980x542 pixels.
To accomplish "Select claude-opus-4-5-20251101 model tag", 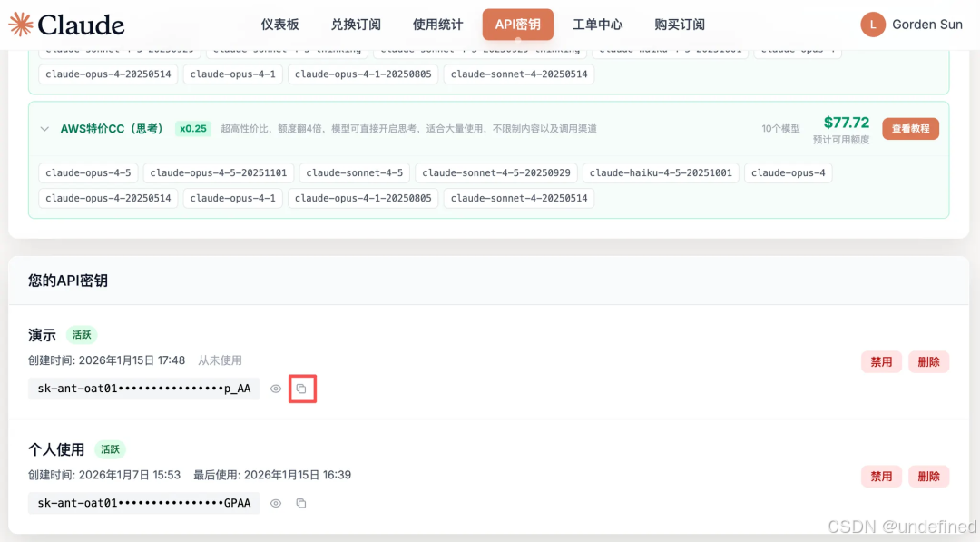I will [x=218, y=172].
